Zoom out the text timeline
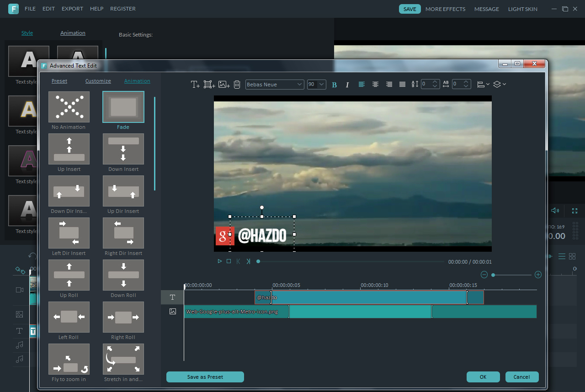 pyautogui.click(x=484, y=275)
